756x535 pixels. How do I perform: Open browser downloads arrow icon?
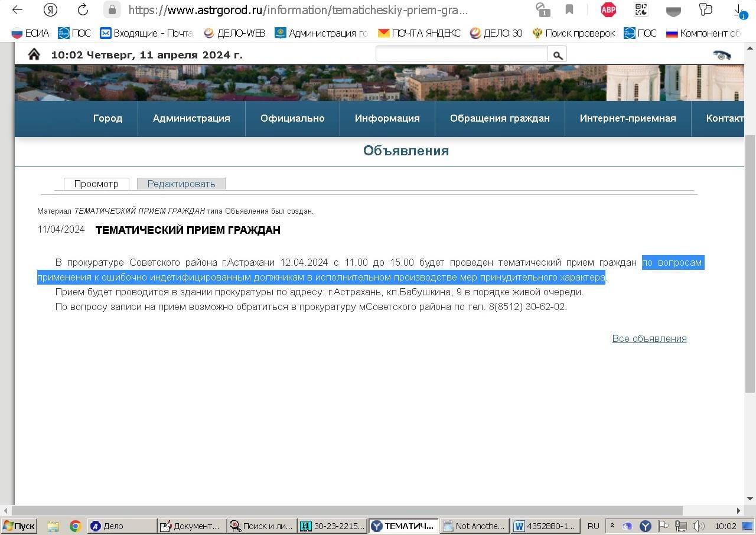[x=738, y=11]
